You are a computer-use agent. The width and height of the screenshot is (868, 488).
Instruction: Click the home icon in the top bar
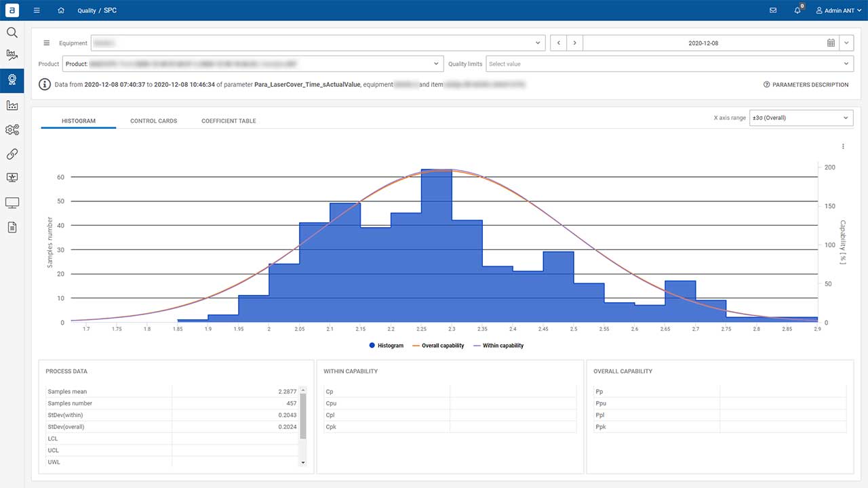[x=62, y=11]
